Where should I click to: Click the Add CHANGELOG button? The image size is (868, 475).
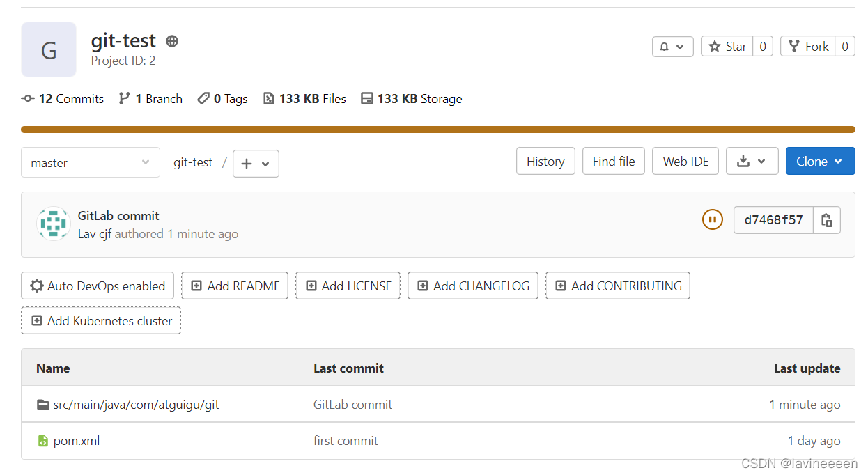pos(473,286)
